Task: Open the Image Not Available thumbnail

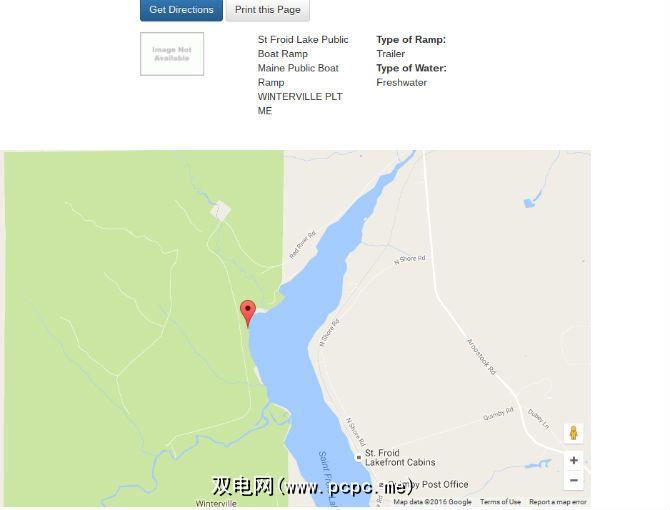Action: (172, 54)
